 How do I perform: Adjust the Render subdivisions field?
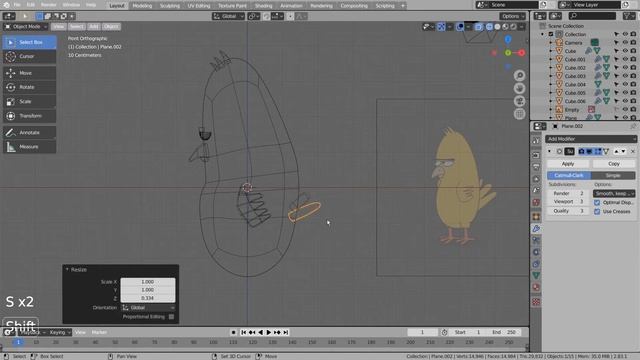point(568,193)
